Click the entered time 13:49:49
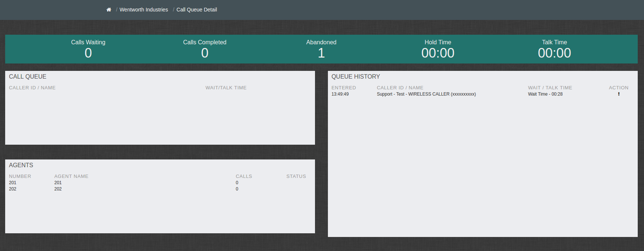The image size is (644, 251). (x=340, y=94)
